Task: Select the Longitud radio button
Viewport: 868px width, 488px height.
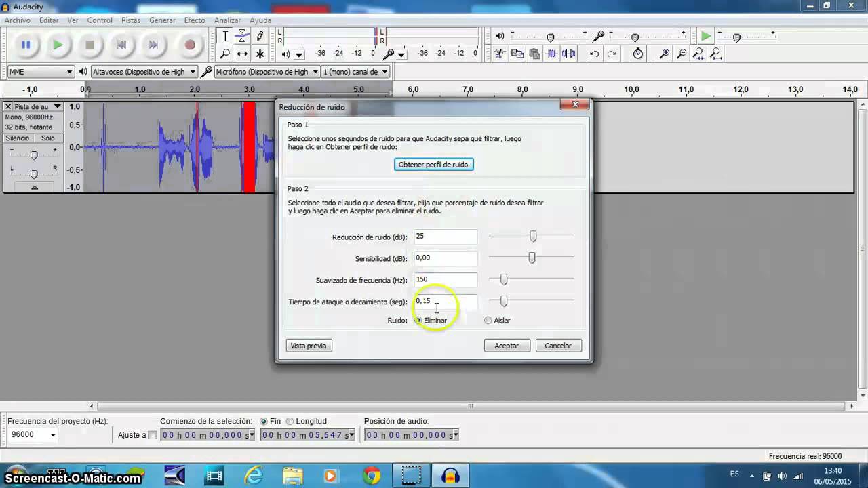Action: pyautogui.click(x=290, y=421)
